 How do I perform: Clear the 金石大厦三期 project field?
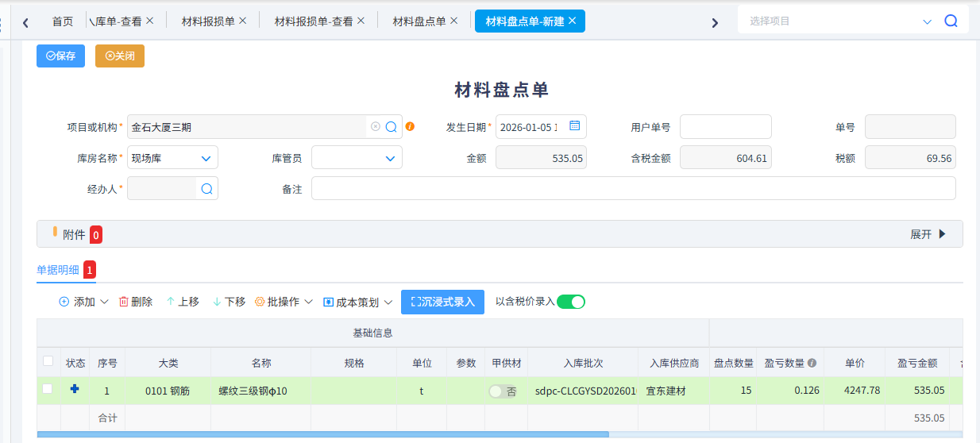point(376,127)
